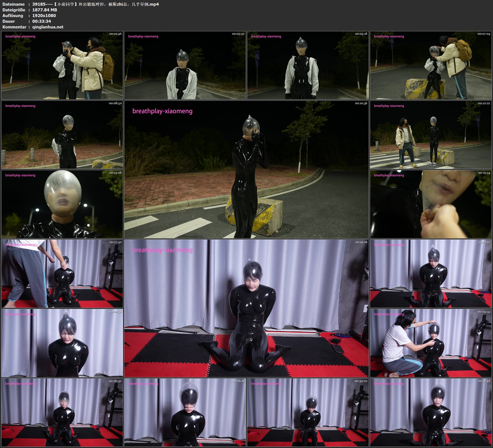The height and width of the screenshot is (448, 493).
Task: Click the large frame at 00:10:36
Action: (246, 169)
